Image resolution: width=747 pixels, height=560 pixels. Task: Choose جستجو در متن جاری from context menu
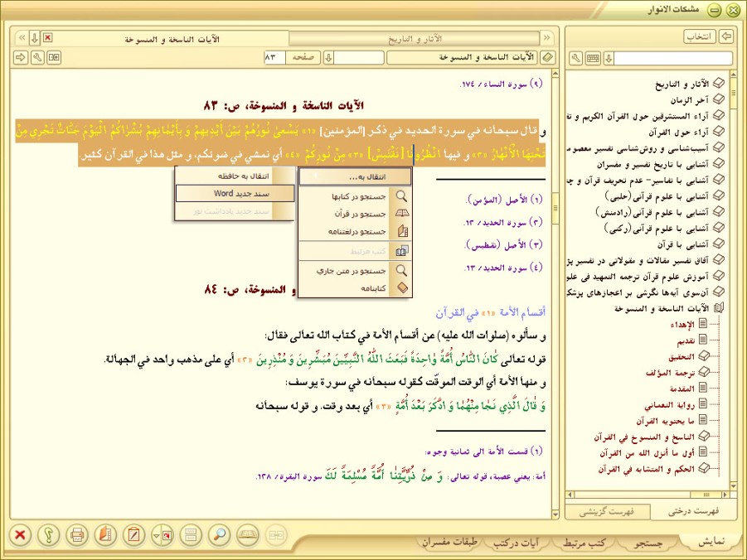(356, 271)
